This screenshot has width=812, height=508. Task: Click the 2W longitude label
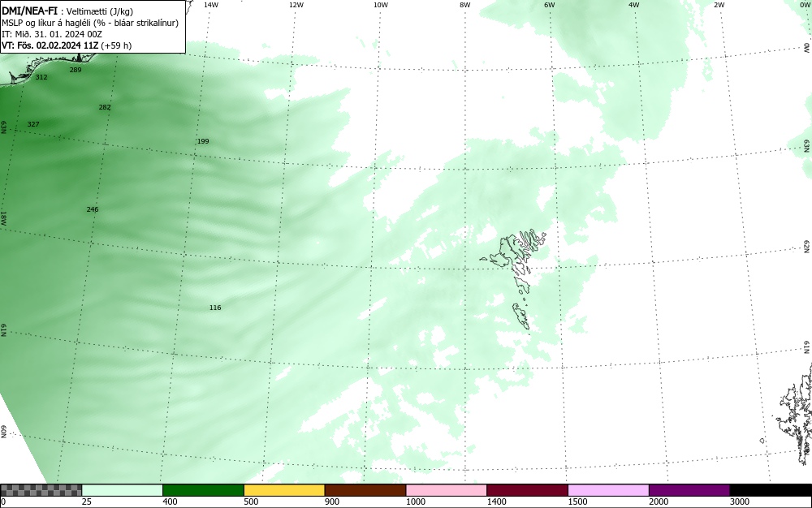point(719,5)
